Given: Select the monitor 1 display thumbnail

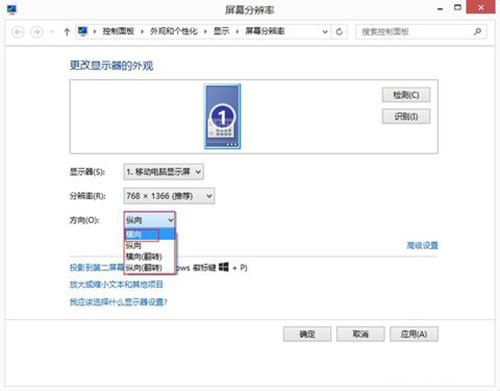Looking at the screenshot, I should click(x=222, y=116).
